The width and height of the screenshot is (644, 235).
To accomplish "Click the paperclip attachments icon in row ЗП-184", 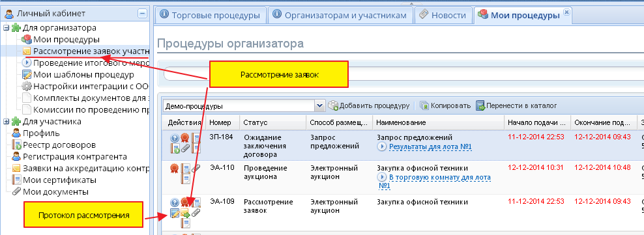I will coord(185,148).
